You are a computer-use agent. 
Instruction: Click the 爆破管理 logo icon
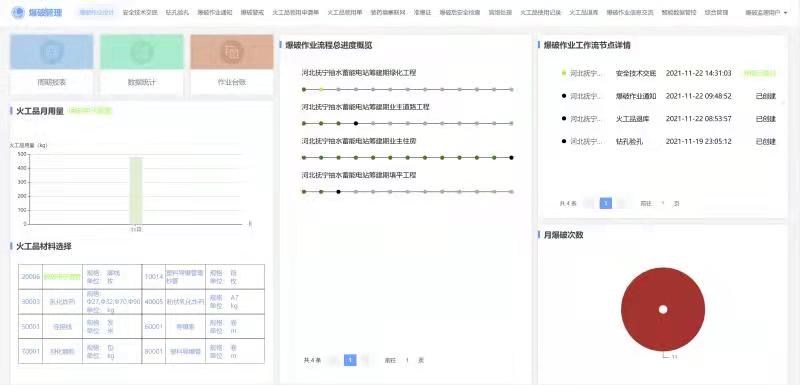[x=18, y=12]
